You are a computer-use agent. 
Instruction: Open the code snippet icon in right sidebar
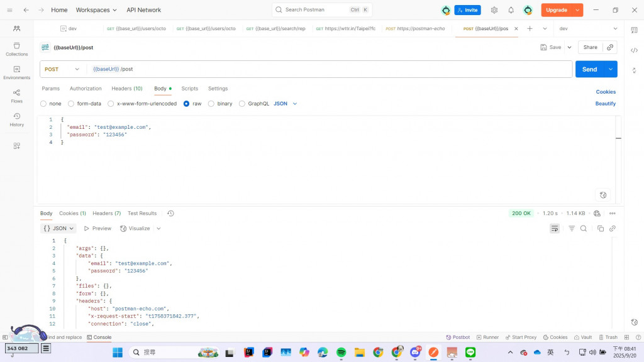[x=634, y=50]
